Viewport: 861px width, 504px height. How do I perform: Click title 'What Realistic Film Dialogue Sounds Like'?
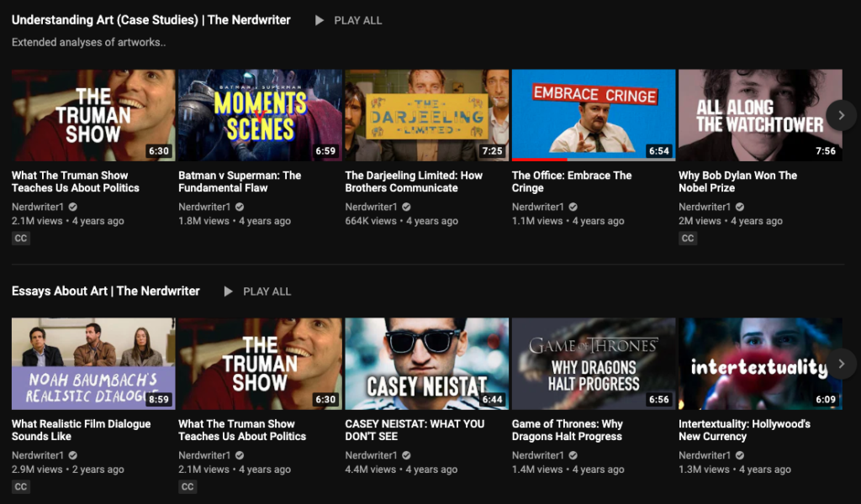pyautogui.click(x=81, y=430)
